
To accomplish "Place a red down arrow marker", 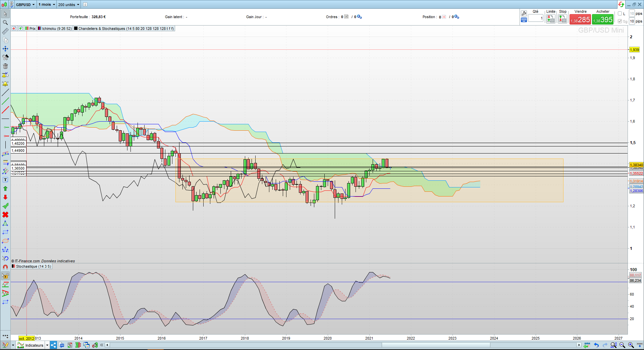I will coord(5,197).
